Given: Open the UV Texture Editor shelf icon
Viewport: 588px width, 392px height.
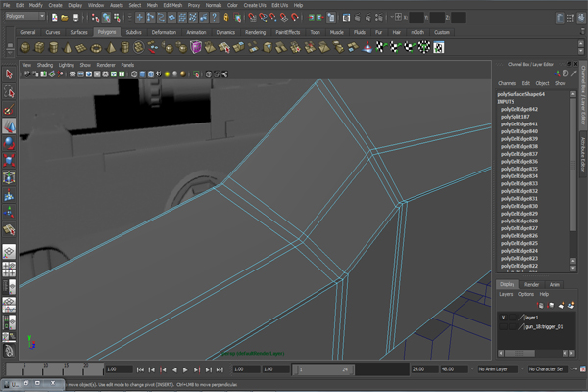Looking at the screenshot, I should (439, 48).
